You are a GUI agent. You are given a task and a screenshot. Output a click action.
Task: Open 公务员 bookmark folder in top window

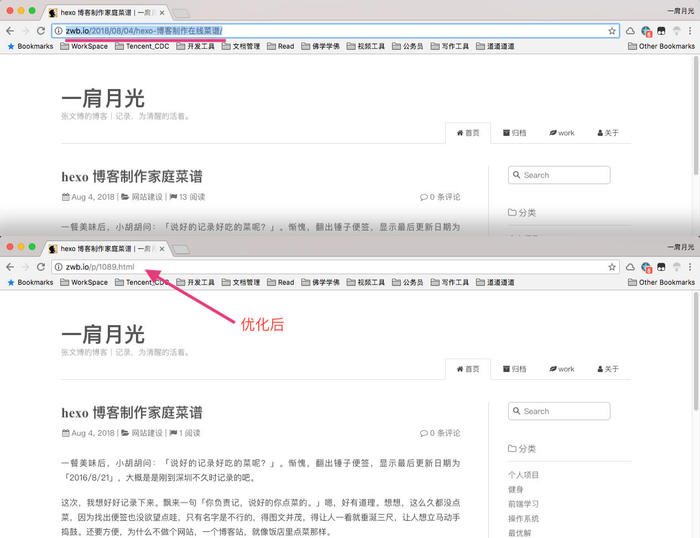[408, 46]
